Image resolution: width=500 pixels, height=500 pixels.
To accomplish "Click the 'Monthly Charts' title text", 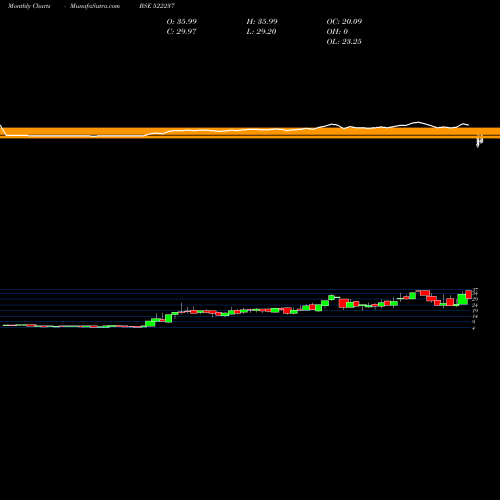I will point(29,6).
